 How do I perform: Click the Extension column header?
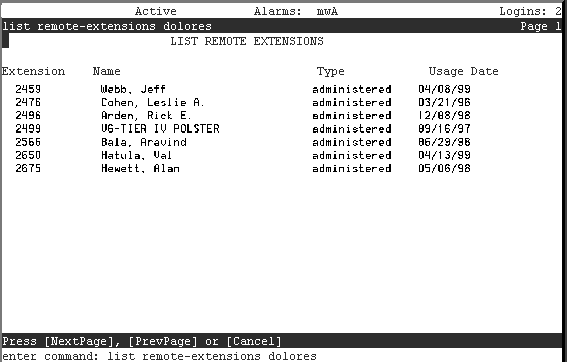[x=33, y=71]
